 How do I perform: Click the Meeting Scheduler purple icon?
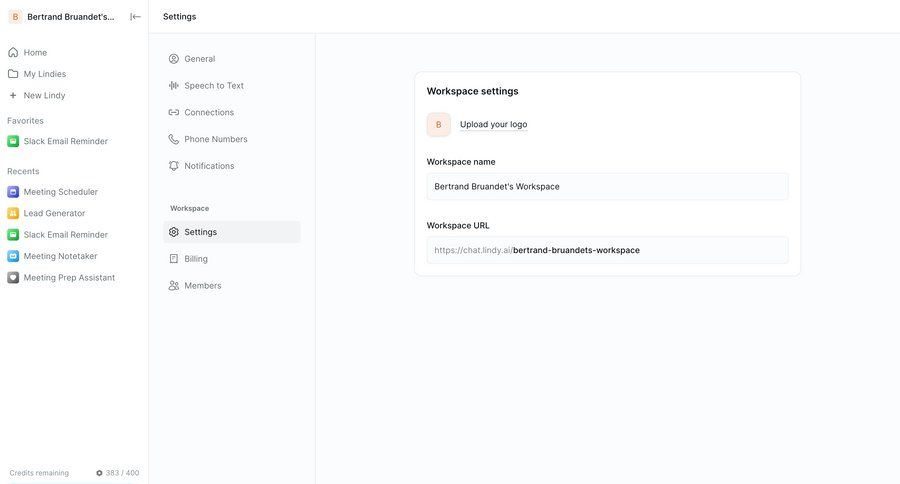[13, 192]
